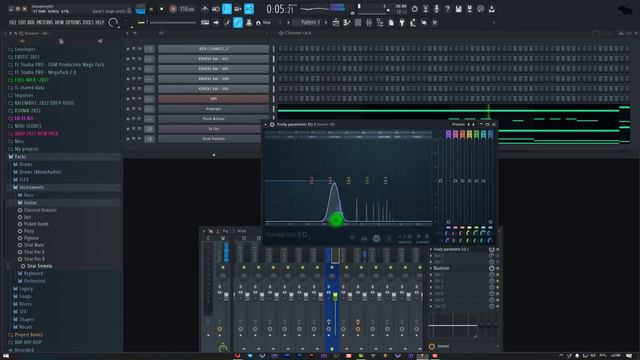Expand the Legacy folder in browser

pyautogui.click(x=26, y=289)
